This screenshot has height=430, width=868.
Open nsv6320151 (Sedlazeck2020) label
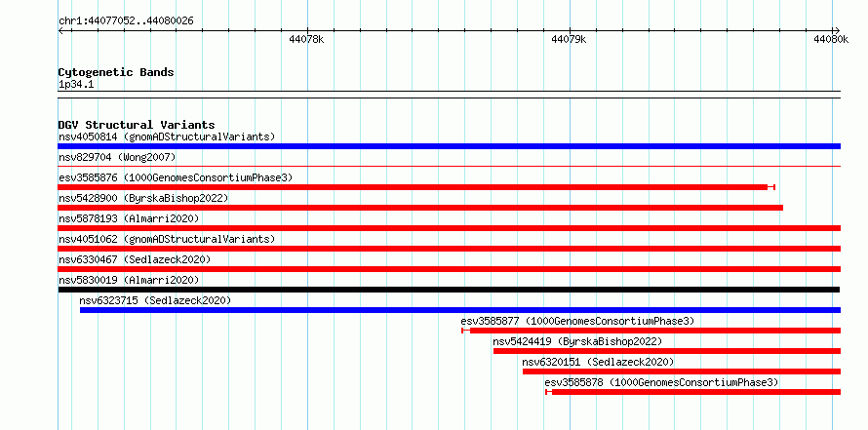click(x=598, y=362)
